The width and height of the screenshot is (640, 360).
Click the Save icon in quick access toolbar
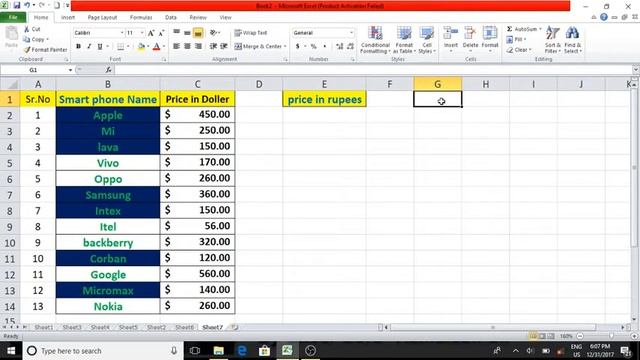(17, 5)
